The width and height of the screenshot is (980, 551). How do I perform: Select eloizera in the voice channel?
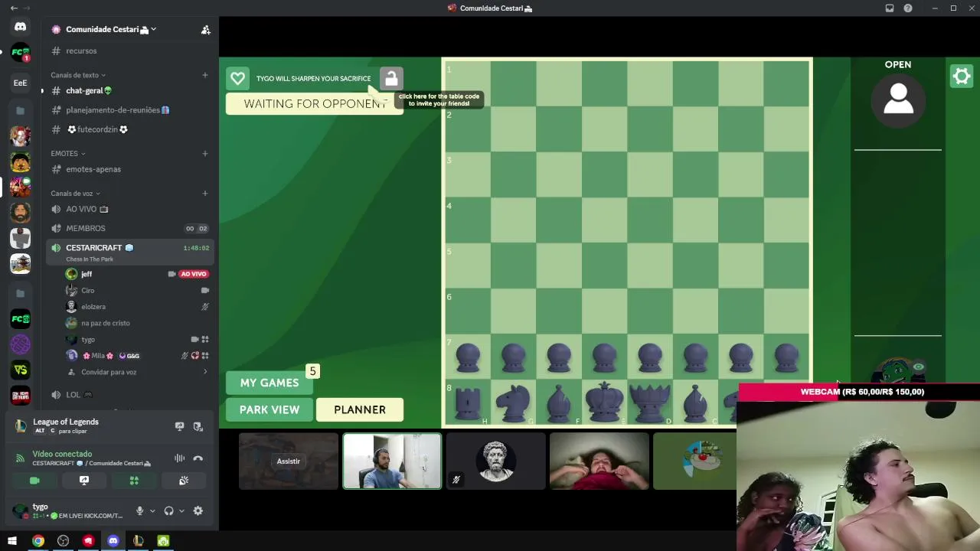click(137, 307)
